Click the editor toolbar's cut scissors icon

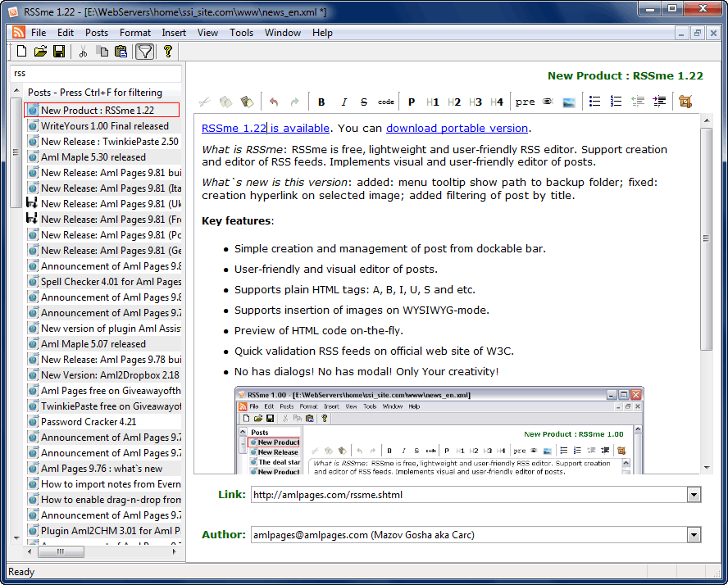tap(204, 102)
